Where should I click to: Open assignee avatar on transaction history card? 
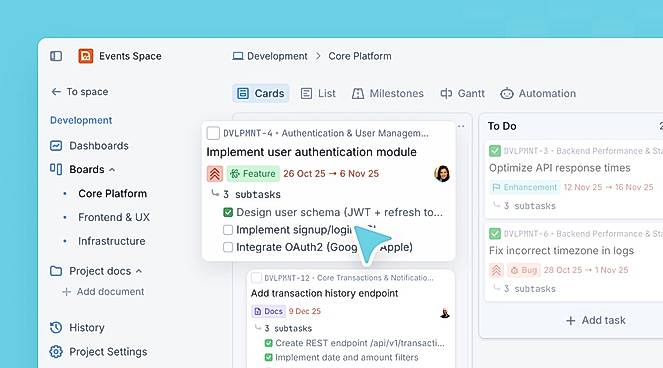coord(444,313)
